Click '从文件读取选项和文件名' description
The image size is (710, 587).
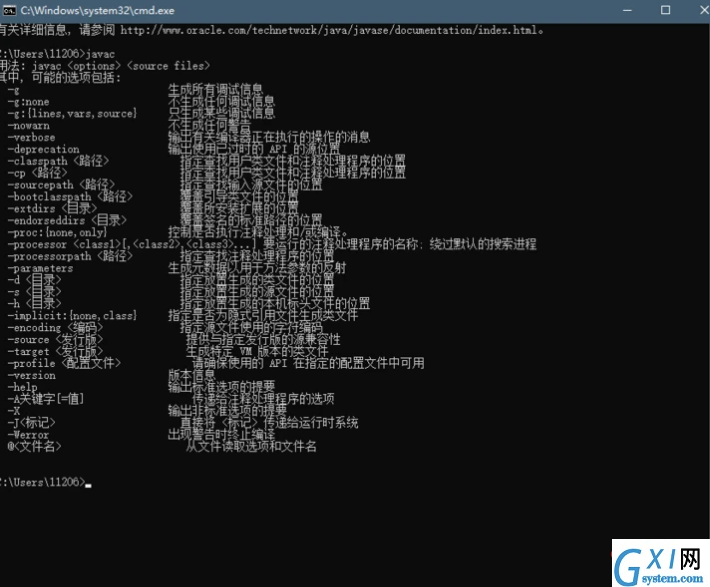[x=251, y=447]
